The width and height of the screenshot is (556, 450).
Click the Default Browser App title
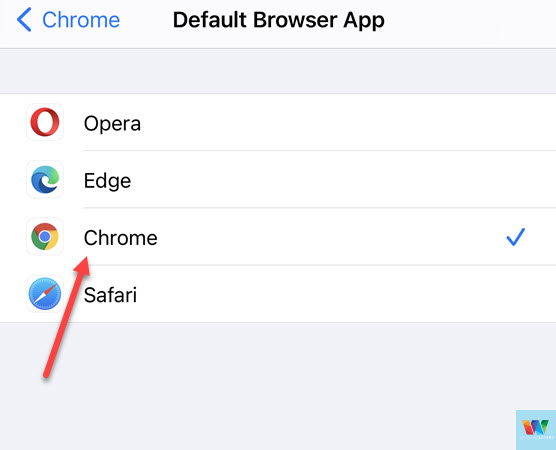click(278, 20)
